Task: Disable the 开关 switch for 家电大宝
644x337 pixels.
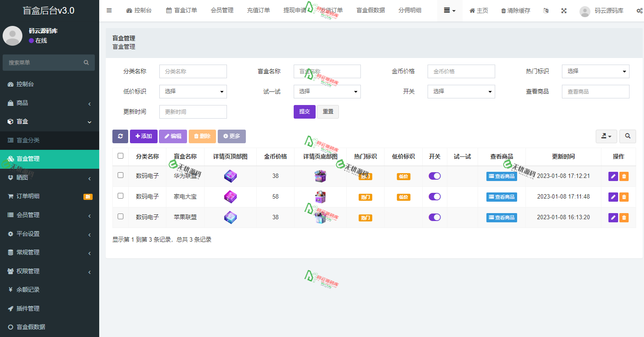Action: click(435, 196)
